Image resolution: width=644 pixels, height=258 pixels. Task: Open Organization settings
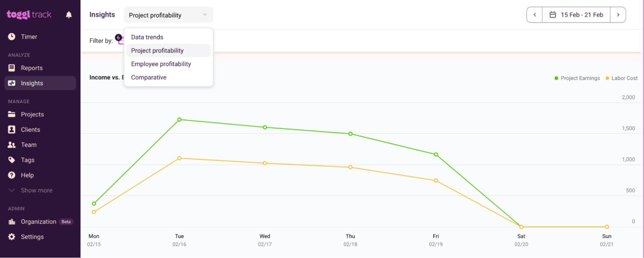point(39,222)
